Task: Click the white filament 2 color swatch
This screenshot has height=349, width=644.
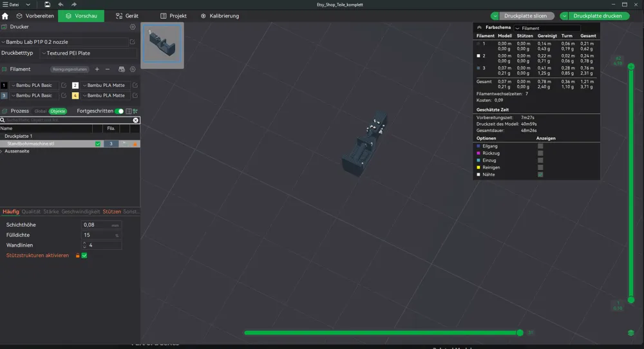Action: coord(75,86)
